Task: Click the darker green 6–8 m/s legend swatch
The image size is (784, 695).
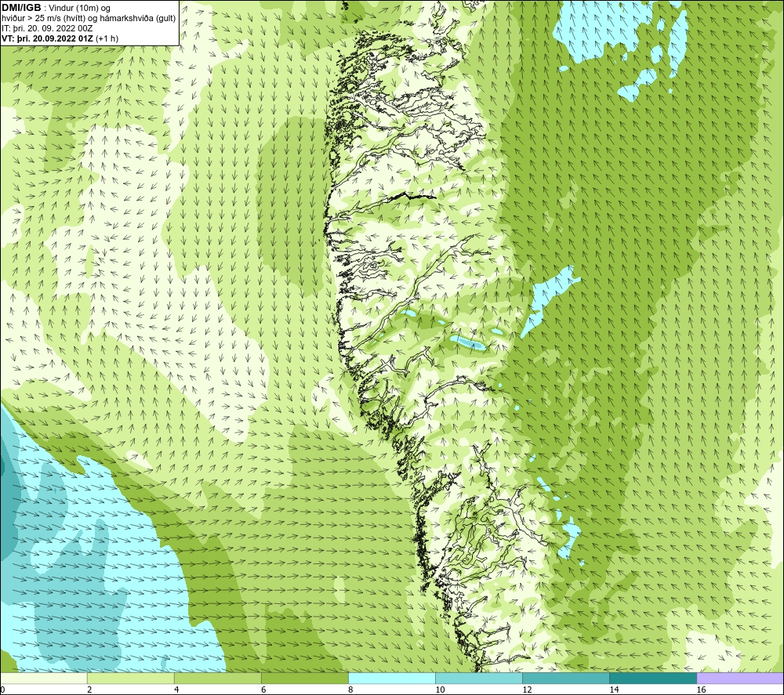Action: (x=305, y=678)
